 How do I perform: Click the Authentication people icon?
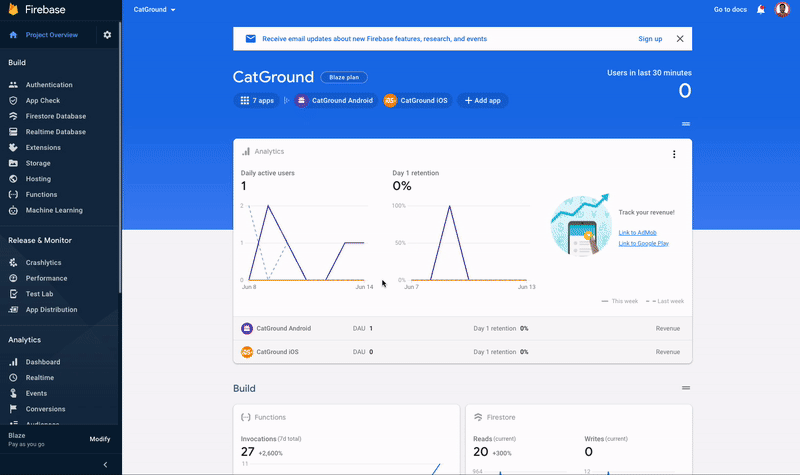(x=13, y=85)
